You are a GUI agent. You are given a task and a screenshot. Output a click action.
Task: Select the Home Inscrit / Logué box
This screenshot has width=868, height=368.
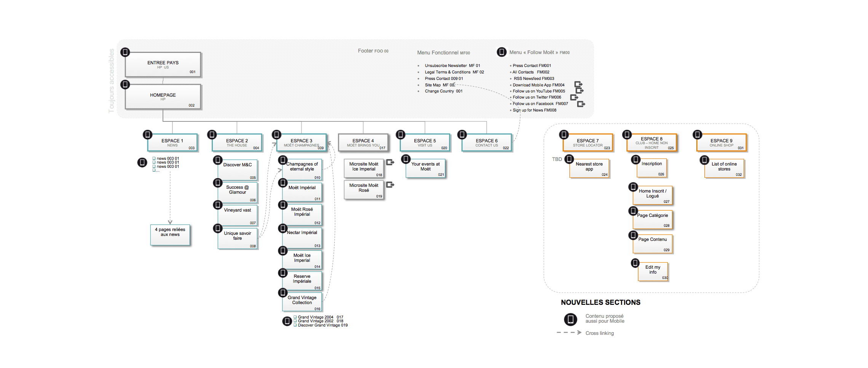653,195
